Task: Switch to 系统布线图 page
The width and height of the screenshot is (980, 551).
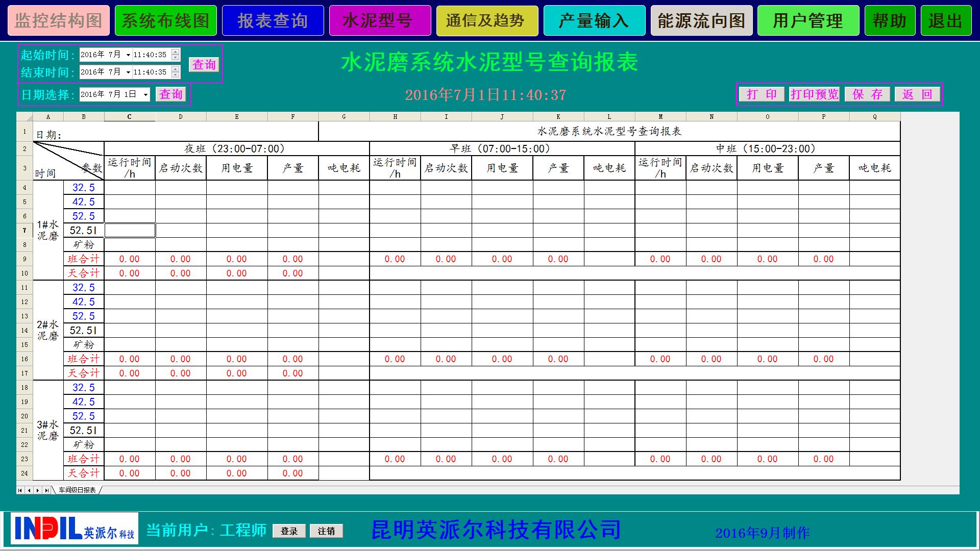Action: pyautogui.click(x=165, y=21)
